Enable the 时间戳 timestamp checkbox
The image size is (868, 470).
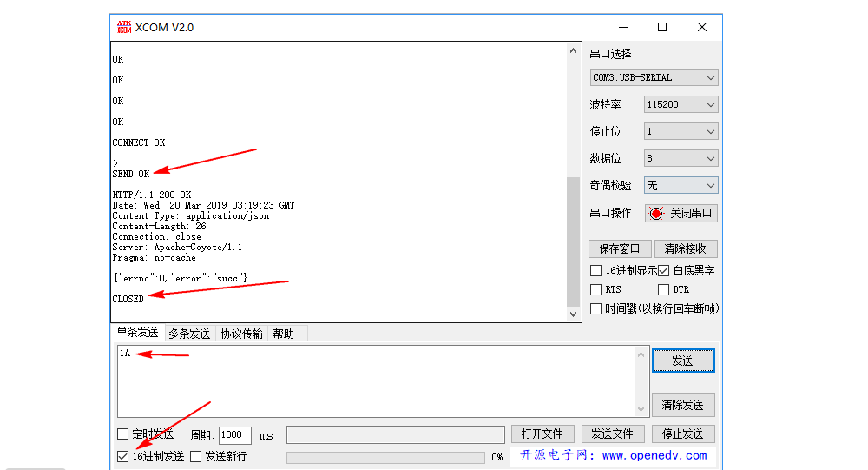595,308
